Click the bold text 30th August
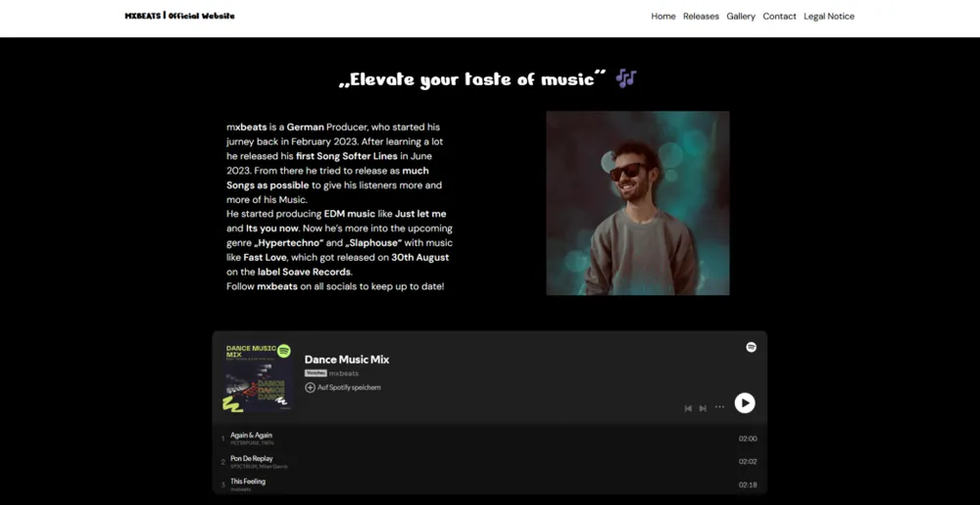980x505 pixels. pyautogui.click(x=420, y=257)
